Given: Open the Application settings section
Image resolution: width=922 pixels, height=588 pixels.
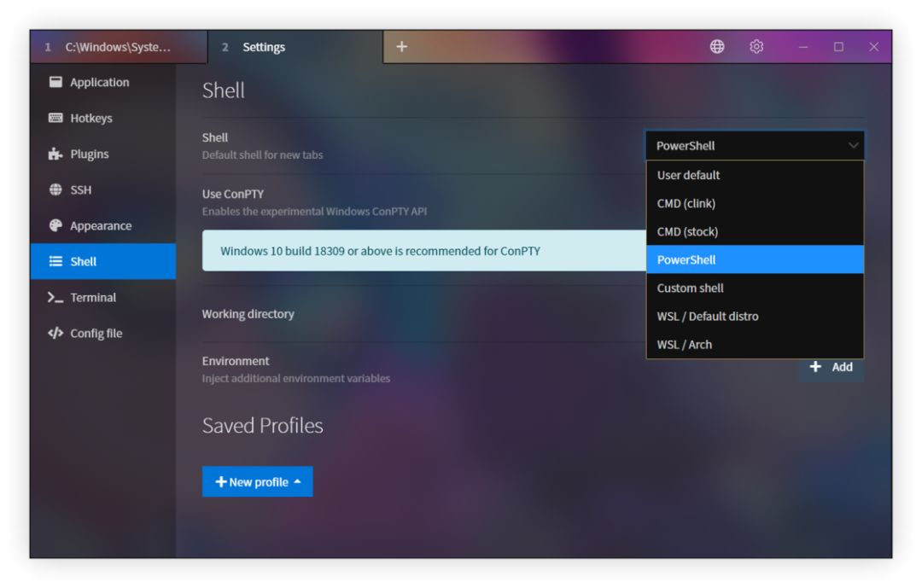Looking at the screenshot, I should [x=103, y=82].
